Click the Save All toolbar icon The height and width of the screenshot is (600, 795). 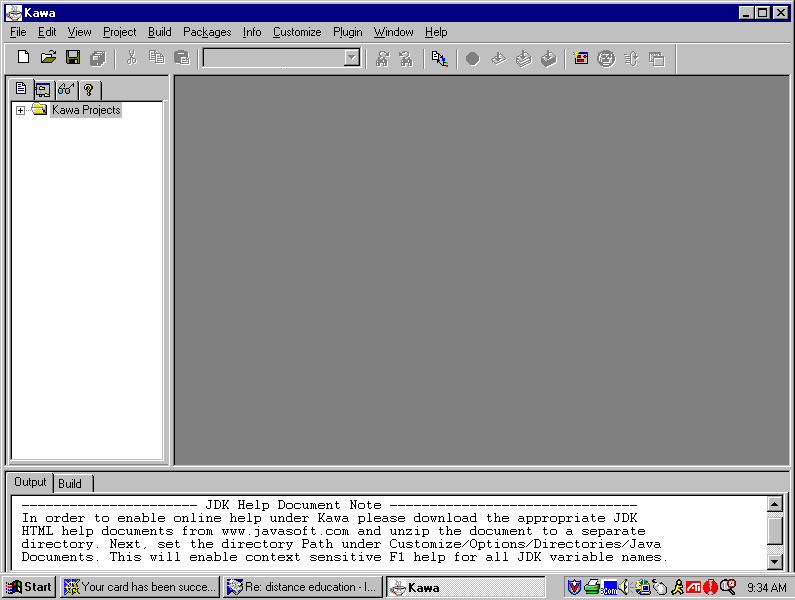click(x=98, y=58)
